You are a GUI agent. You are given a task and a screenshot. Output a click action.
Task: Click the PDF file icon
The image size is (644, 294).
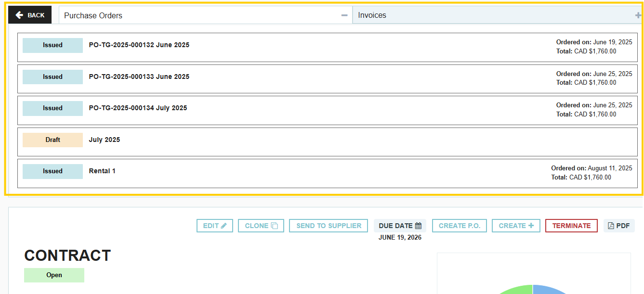tap(611, 226)
